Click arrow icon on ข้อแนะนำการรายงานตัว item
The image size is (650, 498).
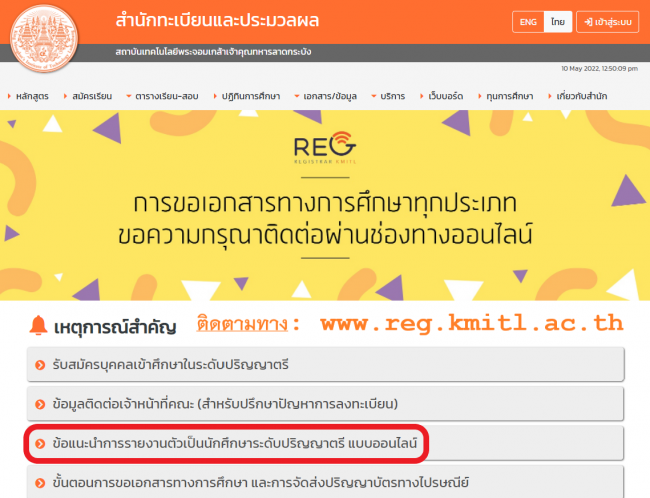[x=38, y=442]
